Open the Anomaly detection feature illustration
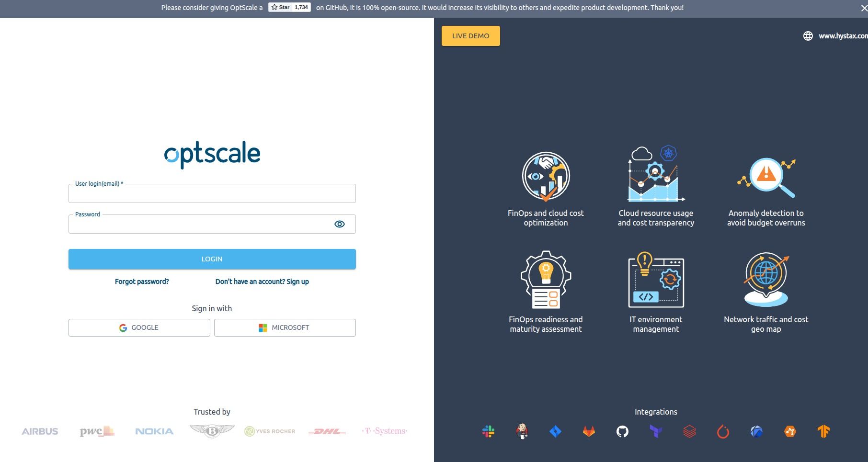The width and height of the screenshot is (868, 462). pyautogui.click(x=766, y=176)
